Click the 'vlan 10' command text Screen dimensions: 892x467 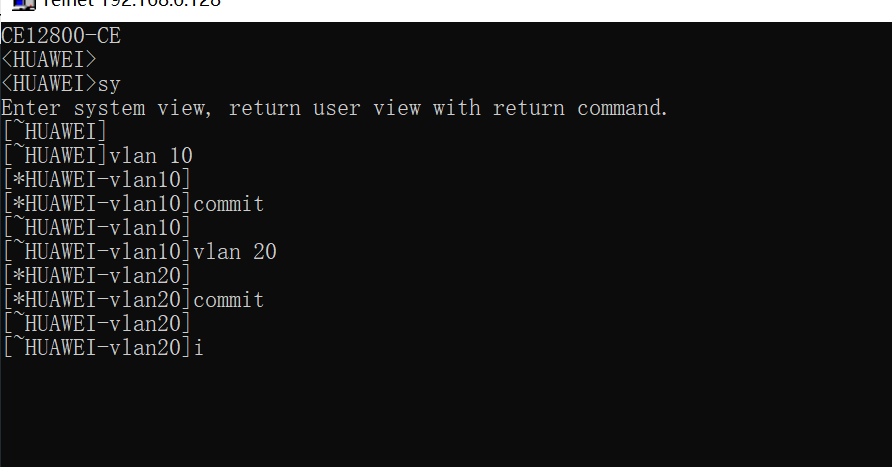(151, 156)
